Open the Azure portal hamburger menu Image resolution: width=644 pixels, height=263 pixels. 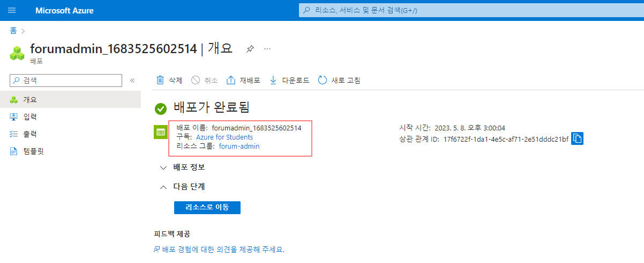12,10
